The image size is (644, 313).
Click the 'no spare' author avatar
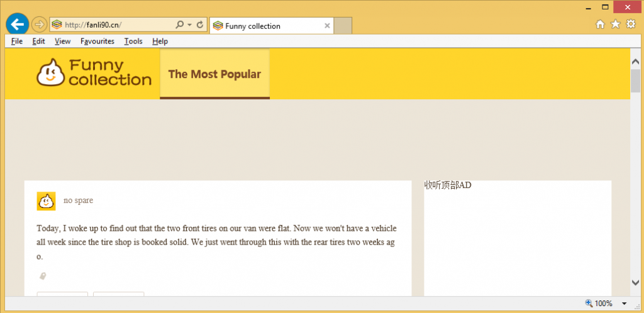46,201
